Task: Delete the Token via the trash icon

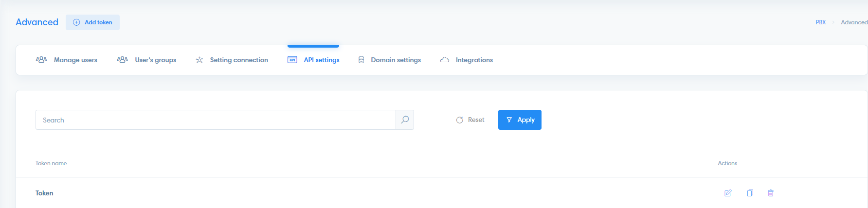Action: coord(771,193)
